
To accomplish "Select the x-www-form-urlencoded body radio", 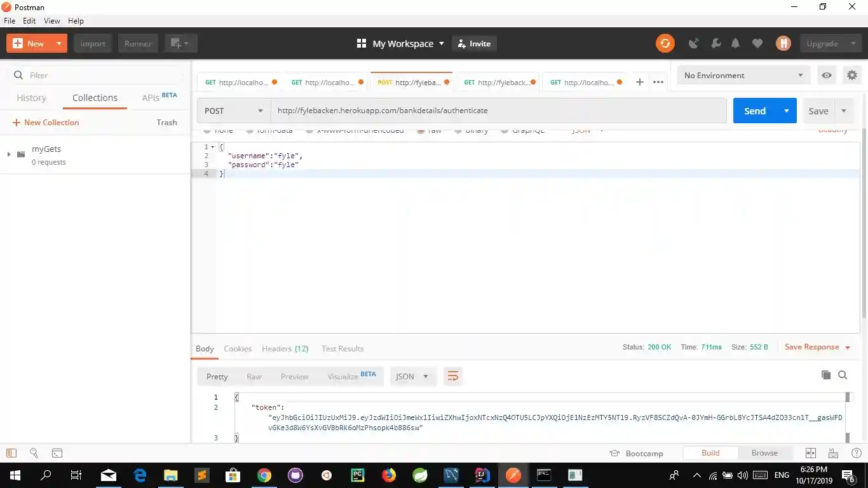I will point(309,131).
